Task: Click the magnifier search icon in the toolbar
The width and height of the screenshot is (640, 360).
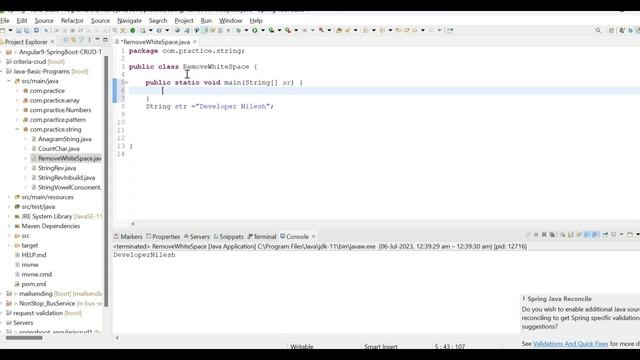Action: (598, 30)
